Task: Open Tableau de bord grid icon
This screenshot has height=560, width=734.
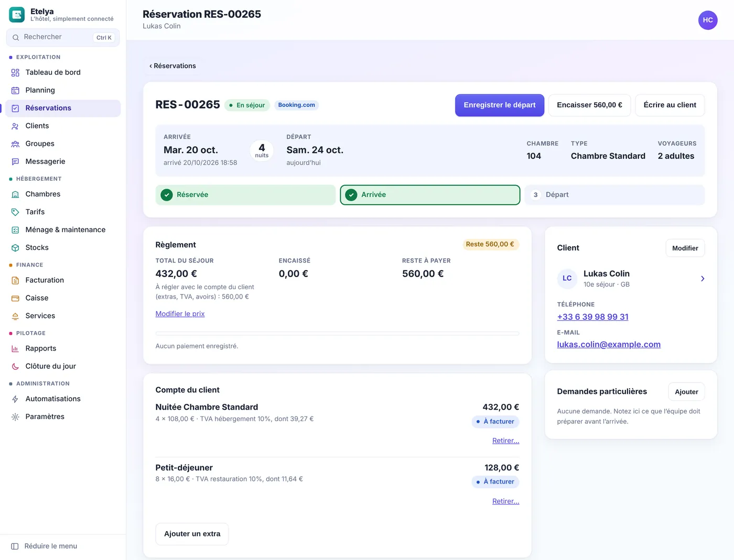Action: 15,73
